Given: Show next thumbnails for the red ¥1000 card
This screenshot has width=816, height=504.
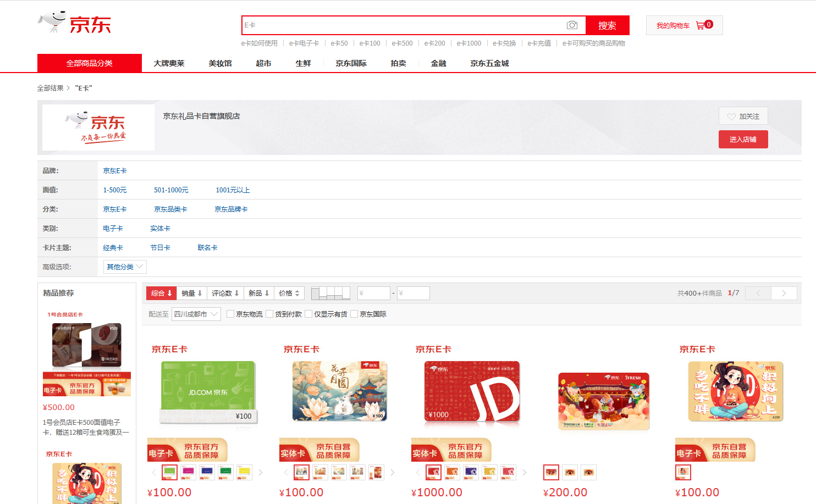Looking at the screenshot, I should (525, 472).
